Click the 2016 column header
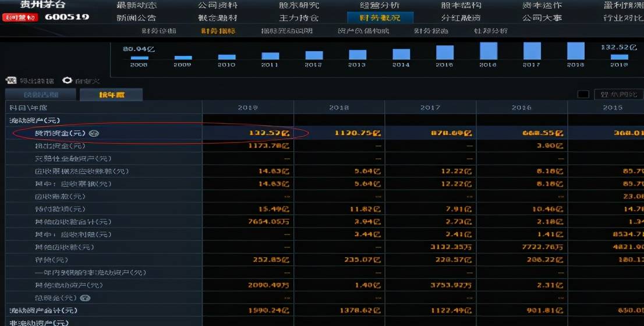This screenshot has width=644, height=326. tap(522, 108)
